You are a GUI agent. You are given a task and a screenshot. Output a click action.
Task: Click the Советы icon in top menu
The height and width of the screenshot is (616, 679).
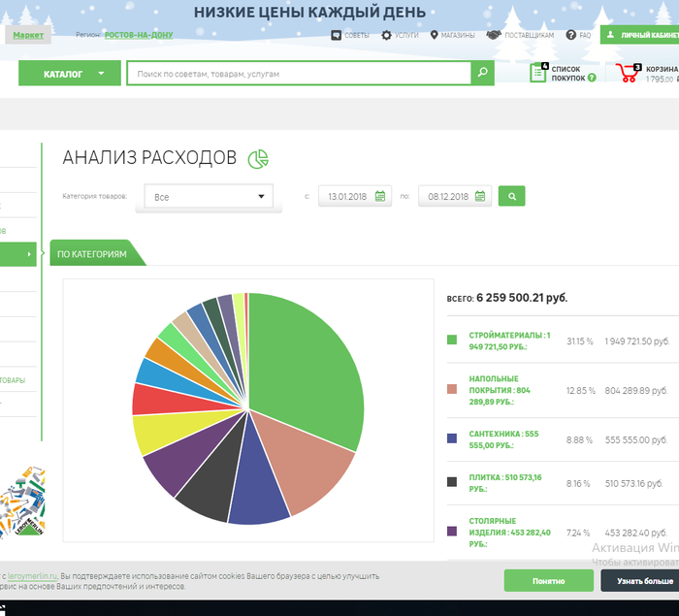(337, 35)
